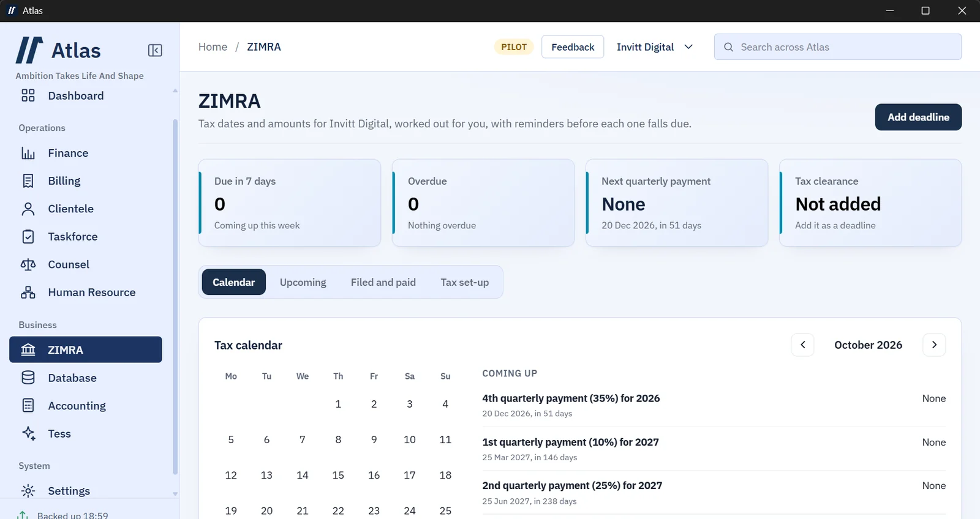Click the sidebar vertical scrollbar
The image size is (980, 519).
pyautogui.click(x=175, y=296)
